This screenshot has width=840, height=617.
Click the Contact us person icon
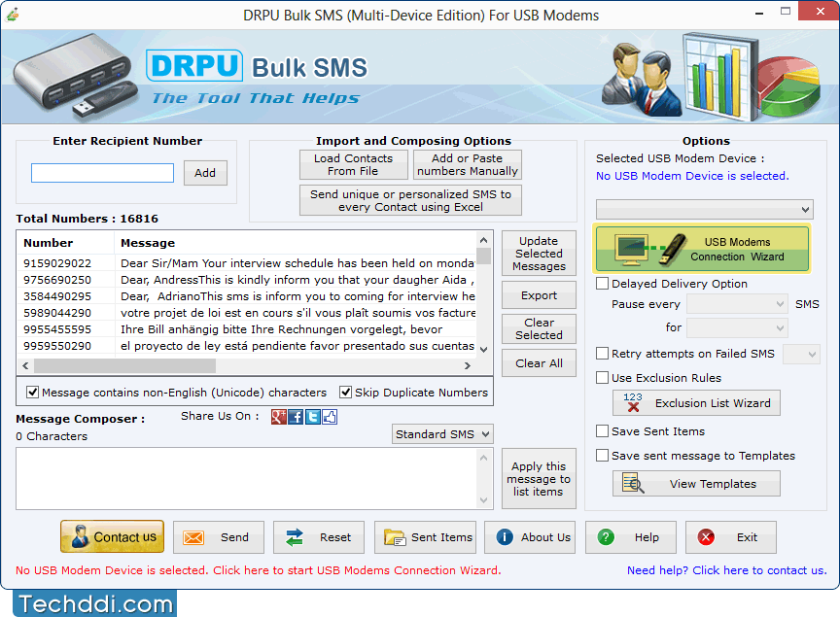[81, 536]
